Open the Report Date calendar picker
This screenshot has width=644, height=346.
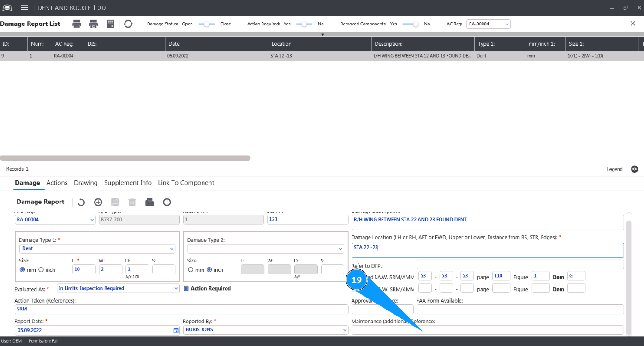tap(176, 330)
